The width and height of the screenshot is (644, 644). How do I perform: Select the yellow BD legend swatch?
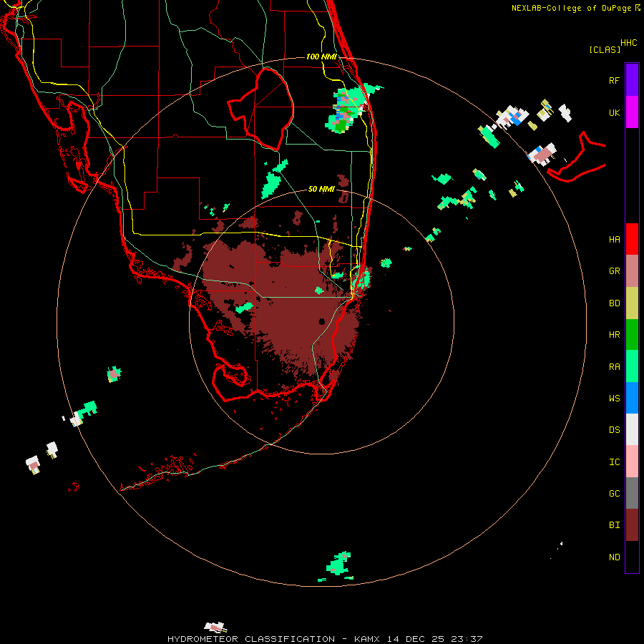(x=632, y=303)
